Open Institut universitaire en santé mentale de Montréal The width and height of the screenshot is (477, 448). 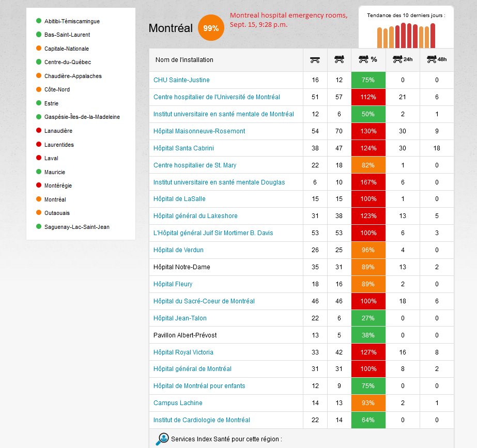[224, 114]
